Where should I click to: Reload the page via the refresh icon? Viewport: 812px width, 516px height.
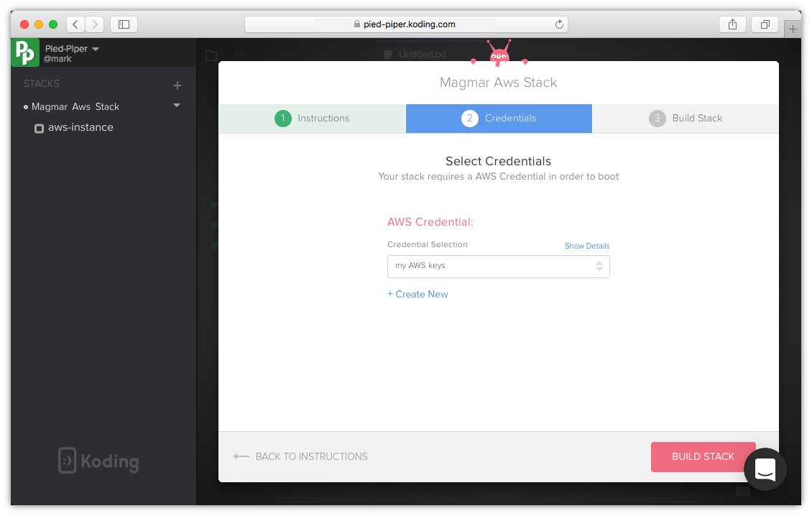(559, 24)
